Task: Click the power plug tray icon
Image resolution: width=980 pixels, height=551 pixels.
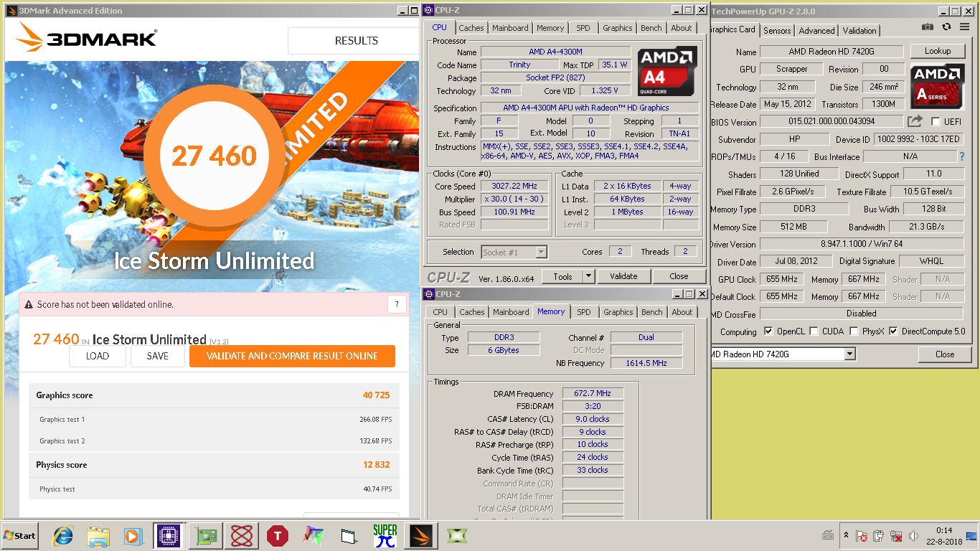Action: click(879, 536)
